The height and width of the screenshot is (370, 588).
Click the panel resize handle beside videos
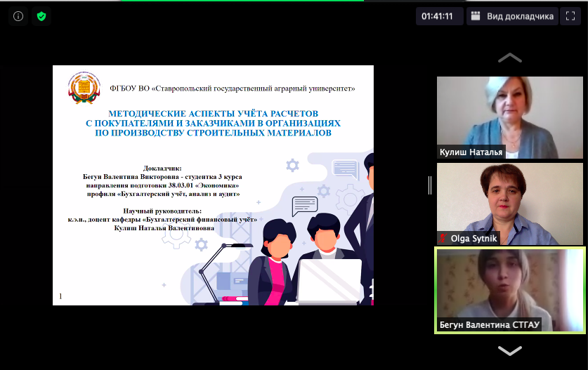click(x=430, y=185)
